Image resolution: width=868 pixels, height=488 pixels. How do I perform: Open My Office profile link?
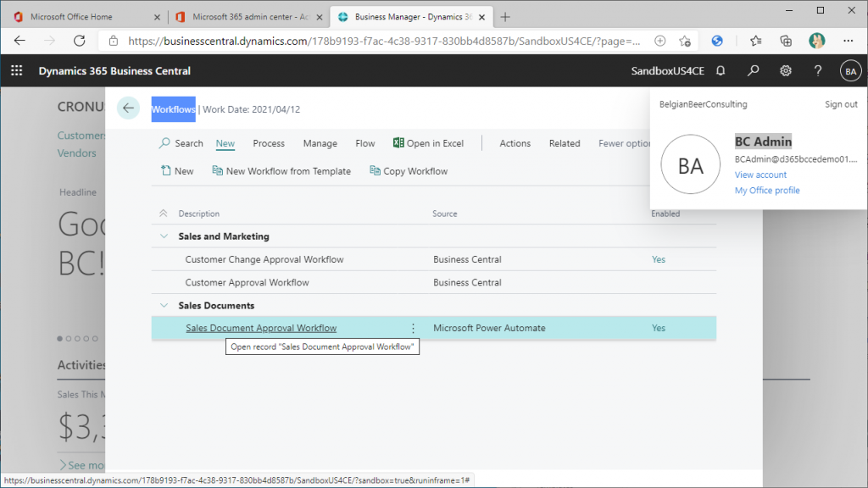pos(766,190)
